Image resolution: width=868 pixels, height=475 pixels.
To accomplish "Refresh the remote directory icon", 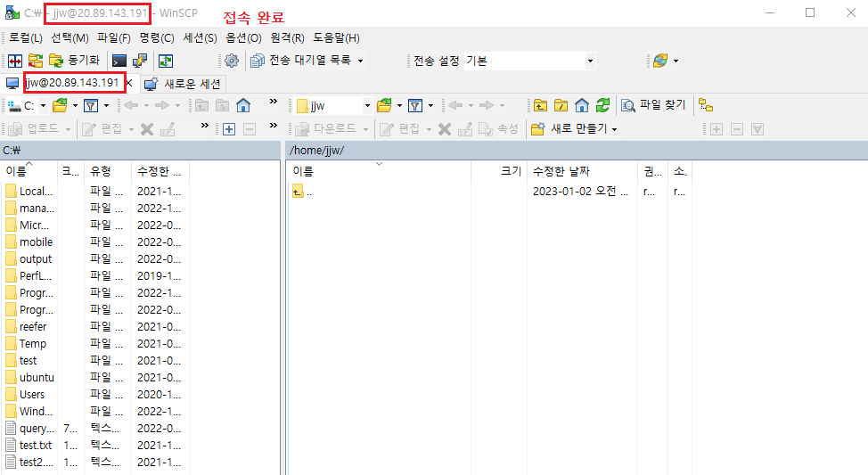I will click(x=602, y=105).
